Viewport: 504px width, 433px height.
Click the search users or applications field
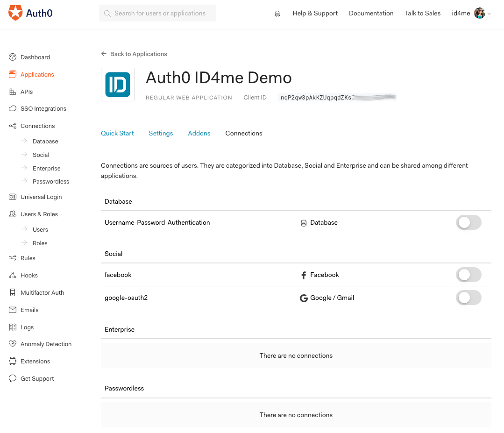[x=157, y=13]
